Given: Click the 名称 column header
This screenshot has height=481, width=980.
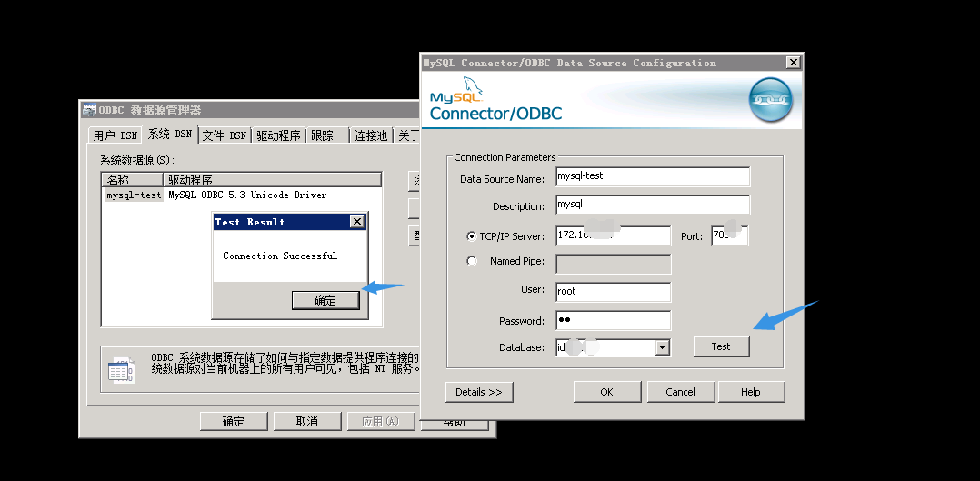Looking at the screenshot, I should pyautogui.click(x=133, y=180).
